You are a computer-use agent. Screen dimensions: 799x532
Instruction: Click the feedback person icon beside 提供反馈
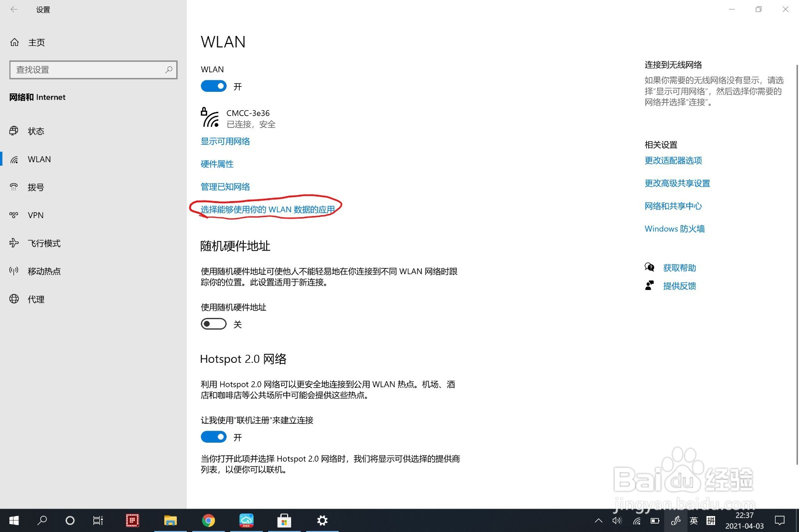(x=649, y=285)
